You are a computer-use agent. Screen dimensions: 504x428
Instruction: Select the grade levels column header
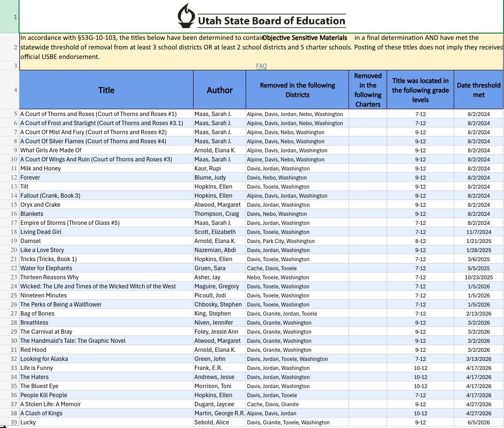pos(421,90)
